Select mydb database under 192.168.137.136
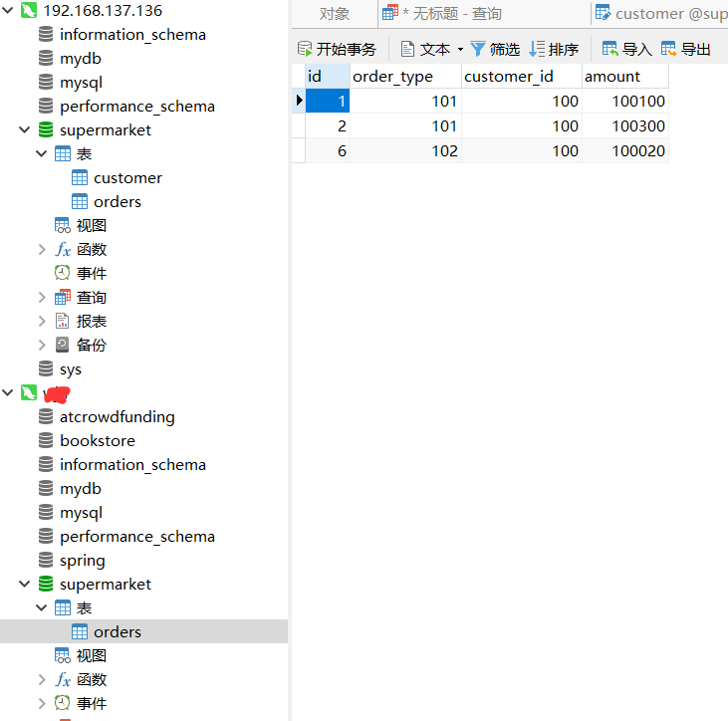 point(81,59)
